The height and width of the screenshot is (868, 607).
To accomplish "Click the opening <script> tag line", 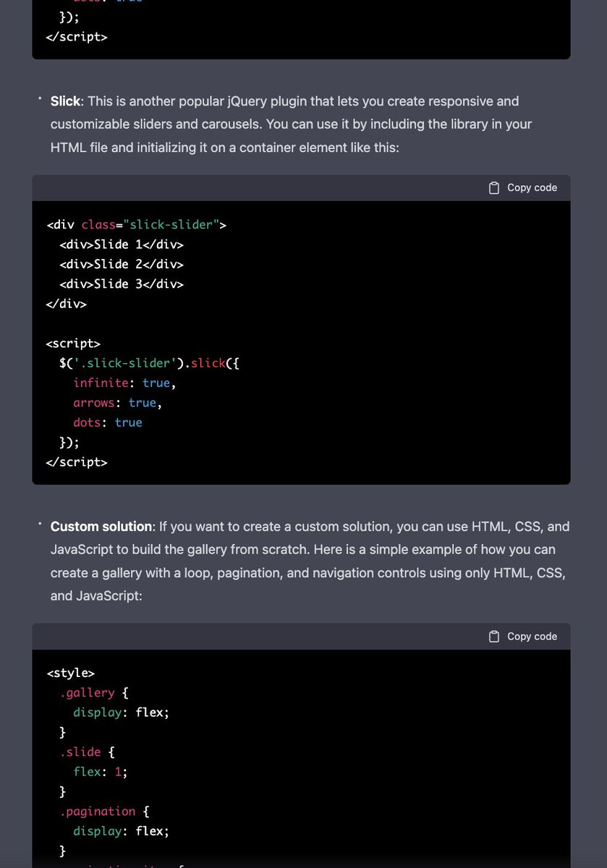I will point(73,344).
